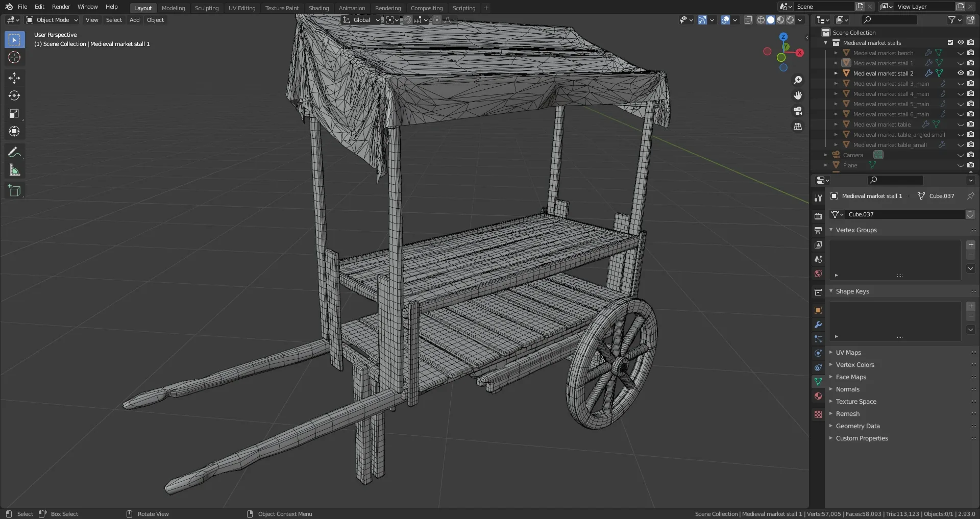The width and height of the screenshot is (980, 519).
Task: Open the Global transform orientation dropdown
Action: pyautogui.click(x=361, y=20)
